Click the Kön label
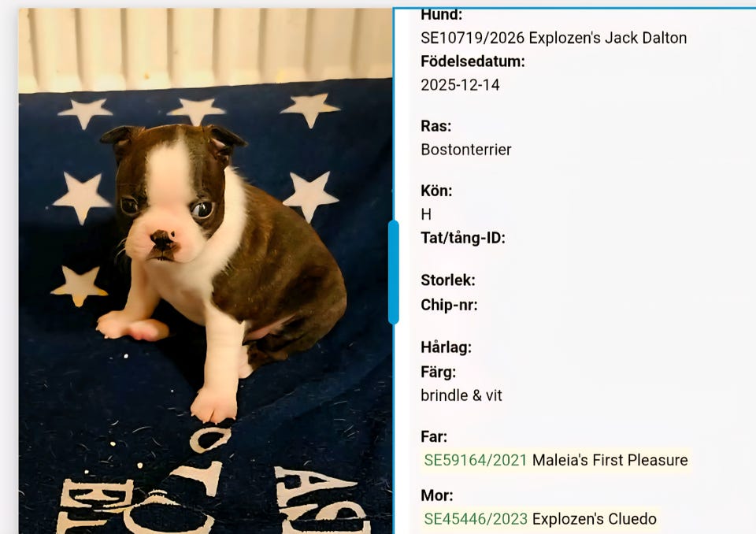 (436, 191)
